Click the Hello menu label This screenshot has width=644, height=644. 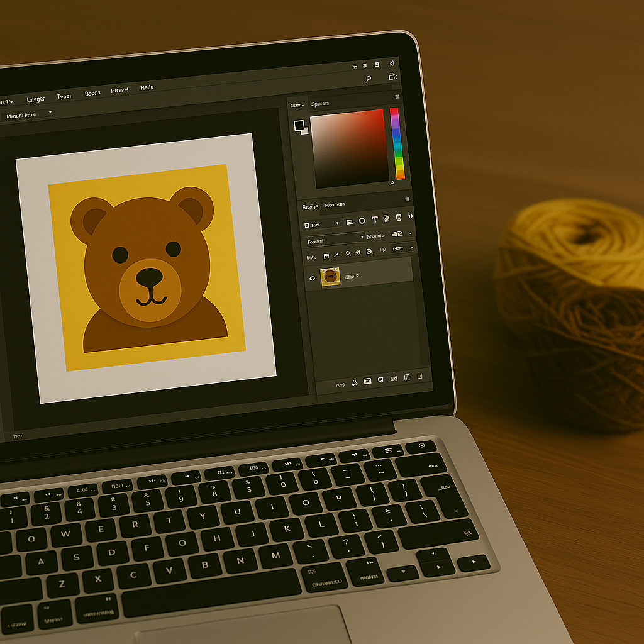pos(147,86)
